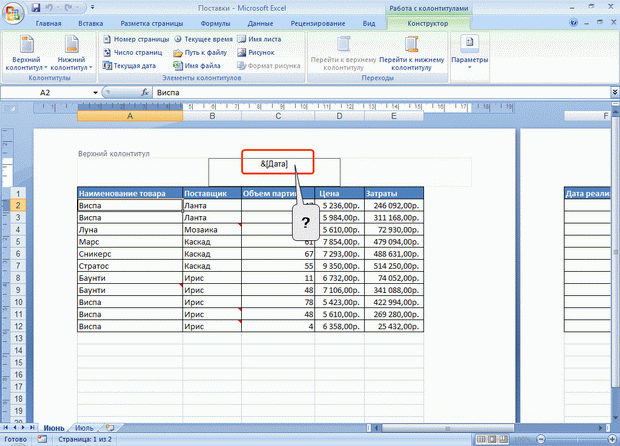Insert Рисунок into the header
The image size is (620, 446).
(x=256, y=52)
